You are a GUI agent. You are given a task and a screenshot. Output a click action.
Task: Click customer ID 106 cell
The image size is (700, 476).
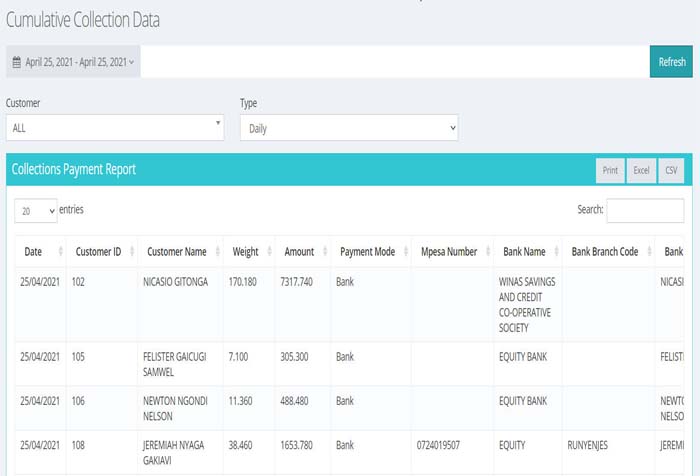click(x=102, y=408)
